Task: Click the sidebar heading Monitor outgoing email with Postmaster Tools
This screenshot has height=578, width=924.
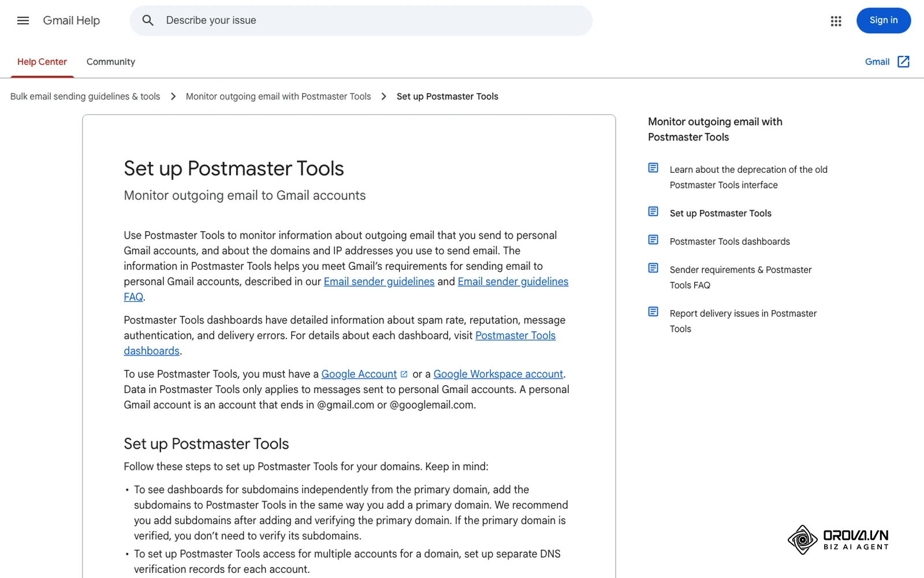Action: click(715, 129)
